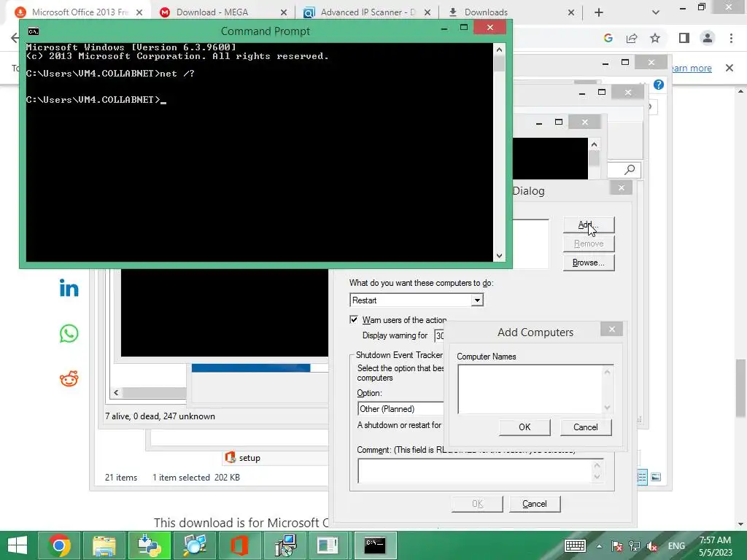This screenshot has height=560, width=747.
Task: Open the Python installer taskbar icon
Action: coord(149,545)
